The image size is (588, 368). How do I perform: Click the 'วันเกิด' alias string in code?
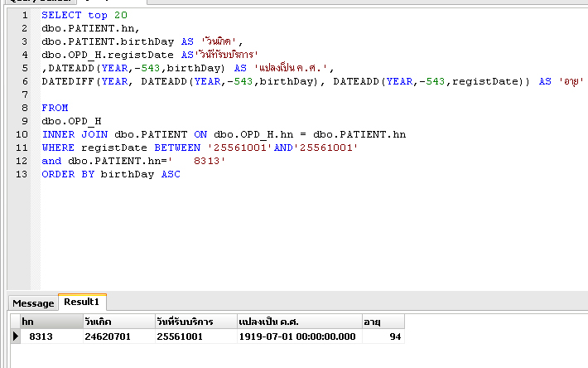click(x=220, y=41)
